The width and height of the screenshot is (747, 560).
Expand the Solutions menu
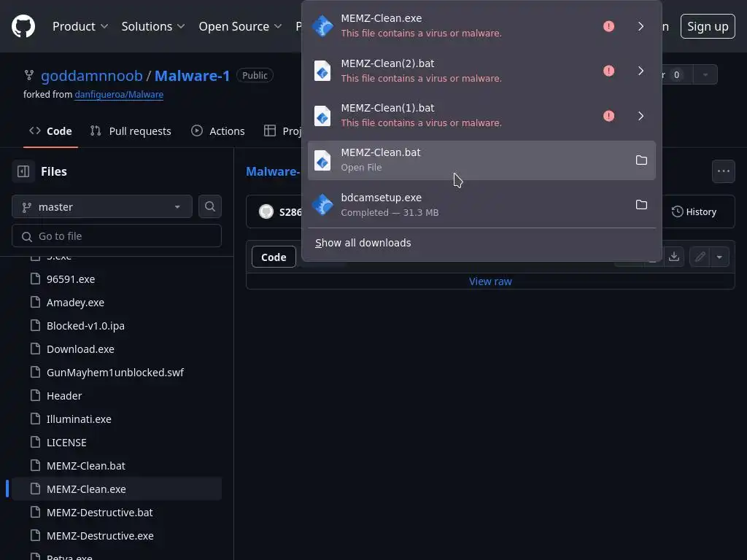tap(153, 26)
